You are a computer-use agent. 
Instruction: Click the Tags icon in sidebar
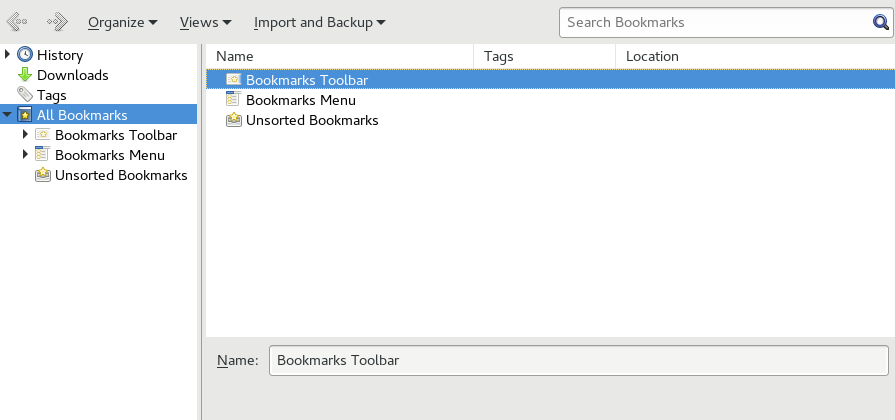click(25, 95)
